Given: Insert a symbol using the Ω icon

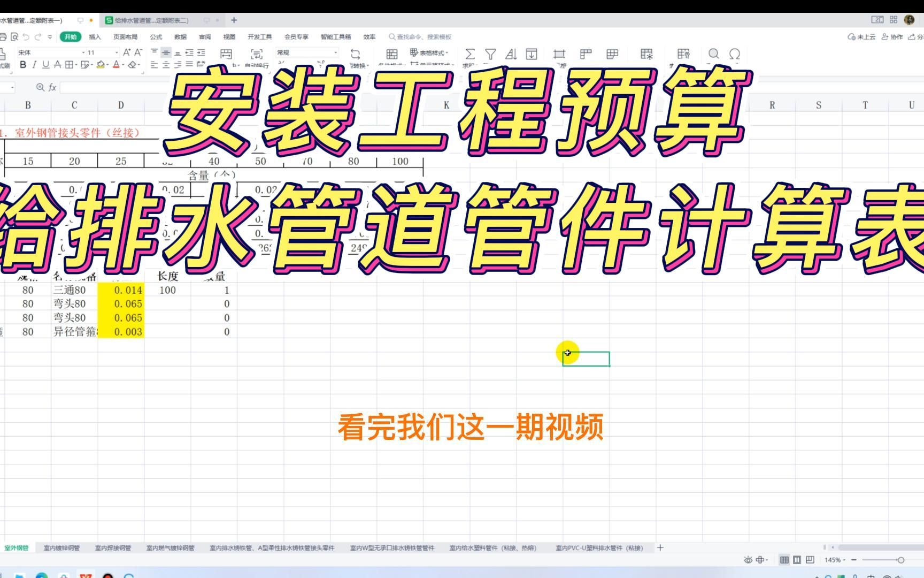Looking at the screenshot, I should click(734, 54).
